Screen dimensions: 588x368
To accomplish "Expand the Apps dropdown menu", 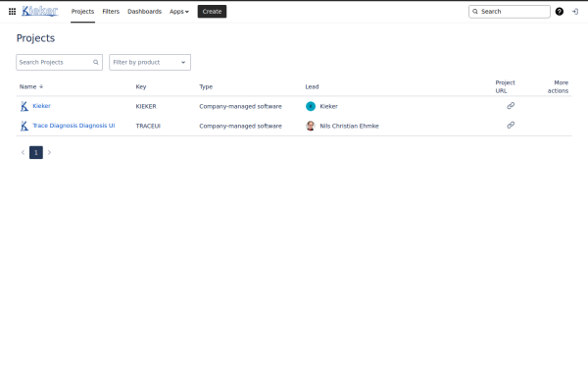I will click(x=179, y=12).
